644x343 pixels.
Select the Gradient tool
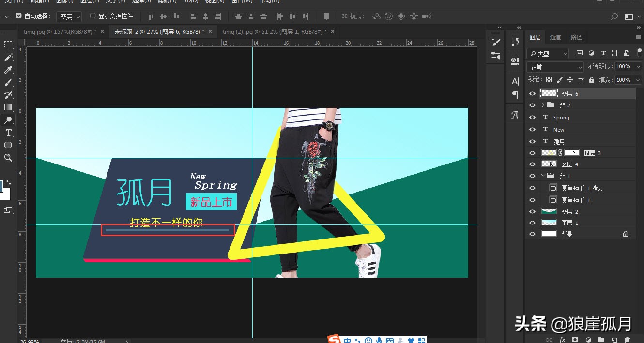(8, 107)
